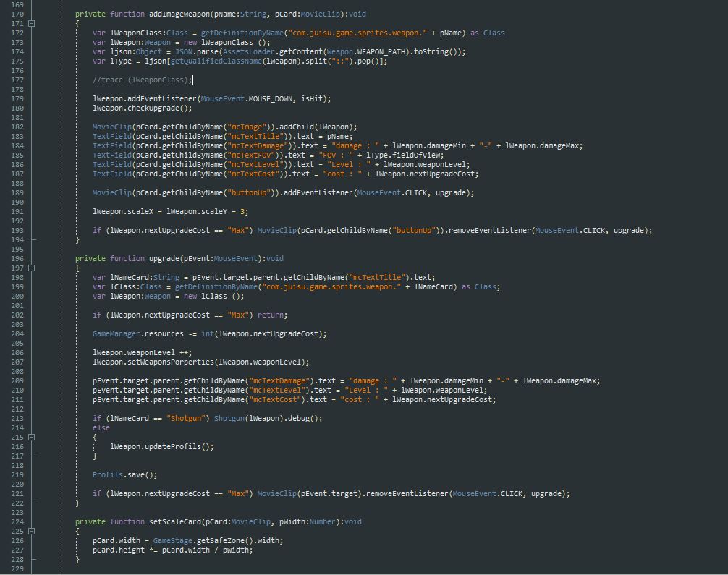Collapse the addImageWeapon function body fold marker
Viewport: 728px width, 575px height.
click(x=32, y=24)
